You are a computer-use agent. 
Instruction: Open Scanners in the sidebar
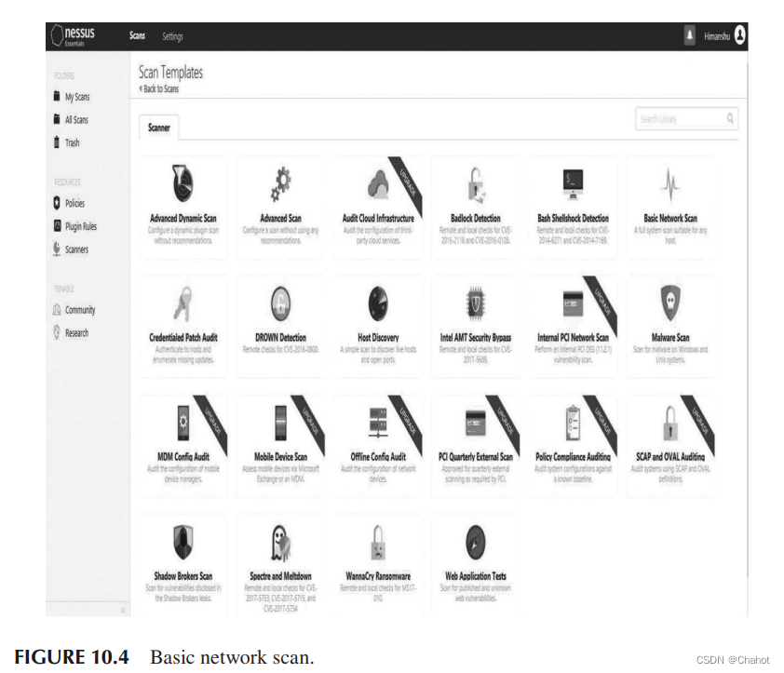coord(71,249)
